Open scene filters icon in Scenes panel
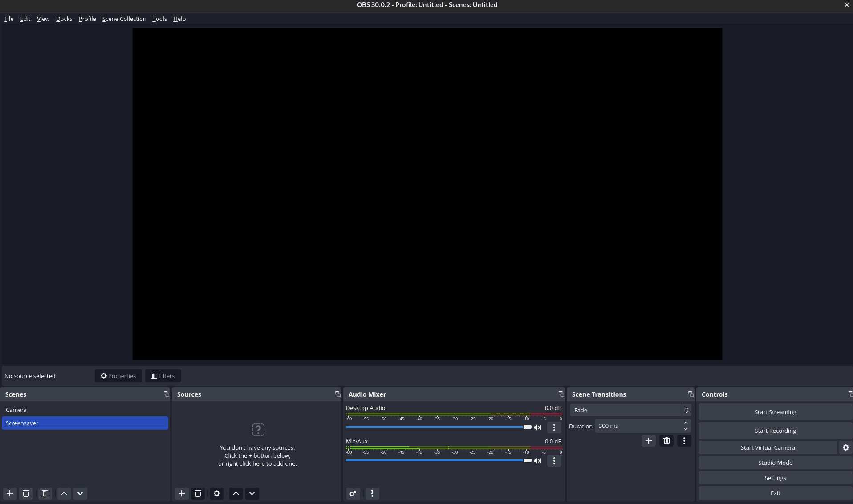The image size is (853, 504). (45, 493)
